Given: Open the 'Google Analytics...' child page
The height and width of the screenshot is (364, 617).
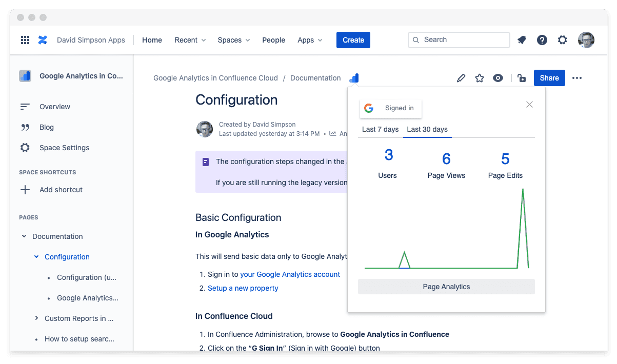Looking at the screenshot, I should click(x=88, y=298).
